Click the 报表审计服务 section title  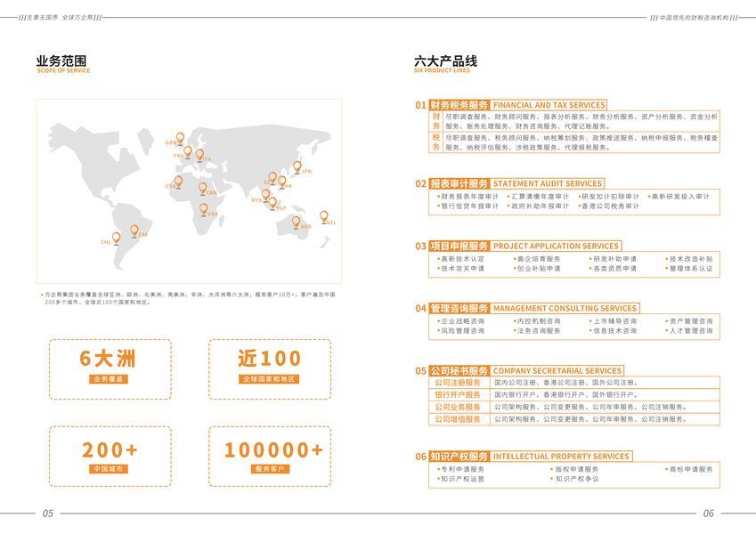459,183
